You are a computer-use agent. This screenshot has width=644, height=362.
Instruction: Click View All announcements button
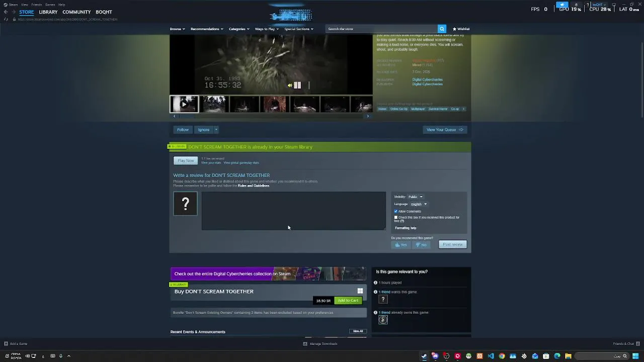point(358,331)
